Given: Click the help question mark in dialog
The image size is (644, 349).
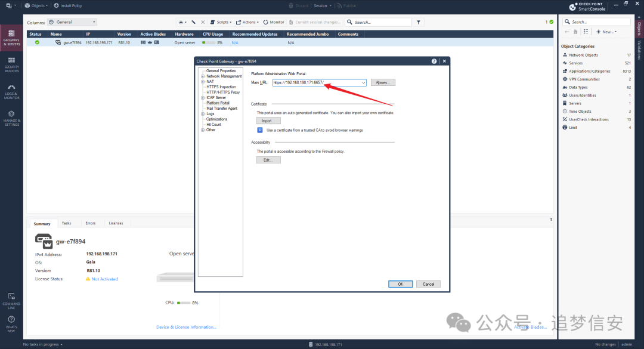Looking at the screenshot, I should click(x=434, y=61).
